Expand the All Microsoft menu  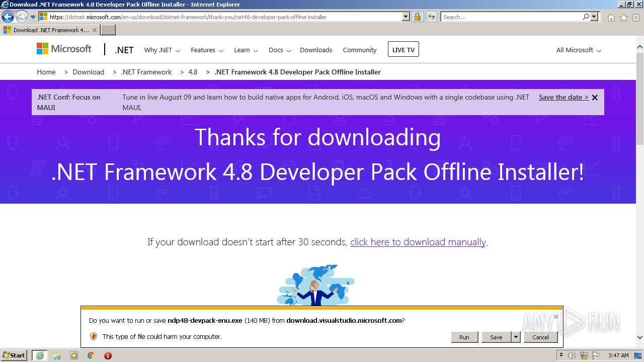coord(579,50)
